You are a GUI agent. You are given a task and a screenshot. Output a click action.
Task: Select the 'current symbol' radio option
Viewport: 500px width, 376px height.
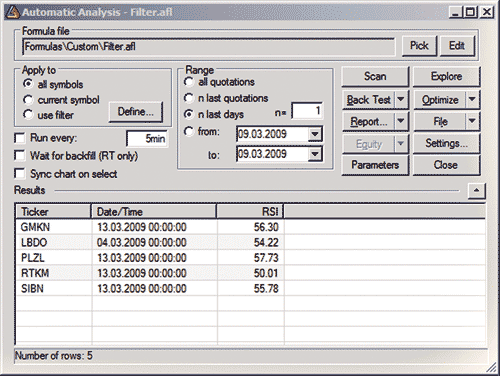(x=28, y=99)
